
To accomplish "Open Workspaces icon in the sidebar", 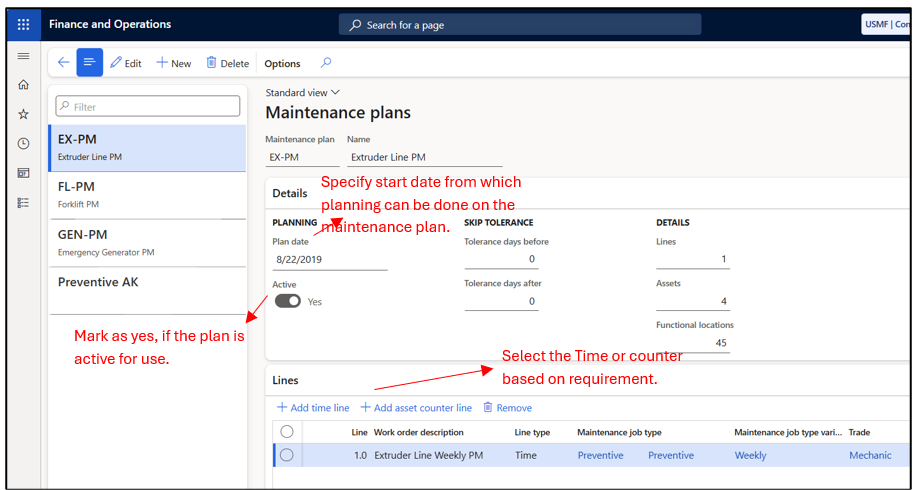I will 23,173.
